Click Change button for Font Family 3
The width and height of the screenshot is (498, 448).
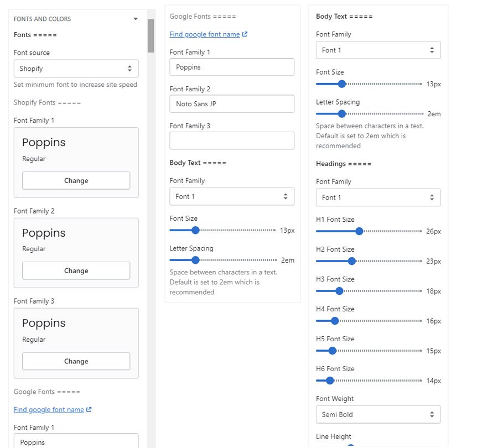pyautogui.click(x=76, y=361)
